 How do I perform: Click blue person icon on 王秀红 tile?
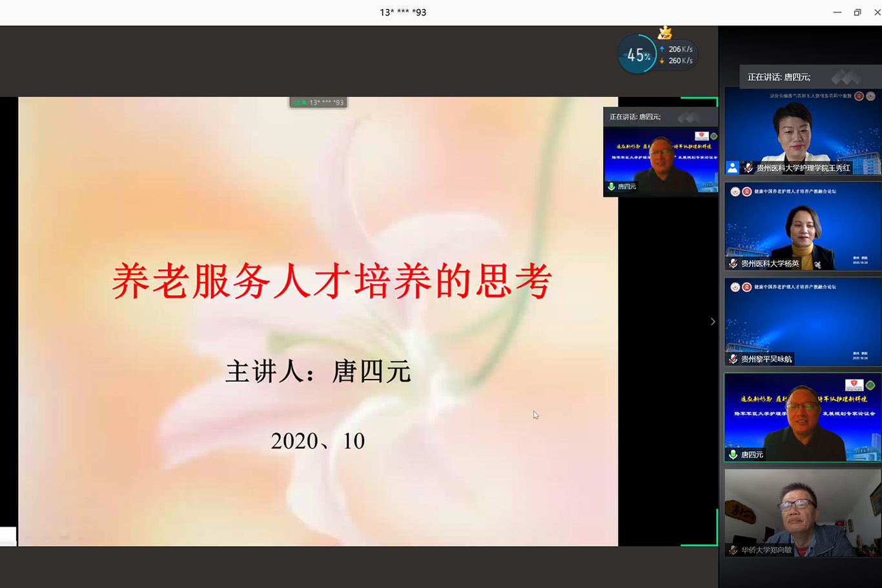point(732,168)
